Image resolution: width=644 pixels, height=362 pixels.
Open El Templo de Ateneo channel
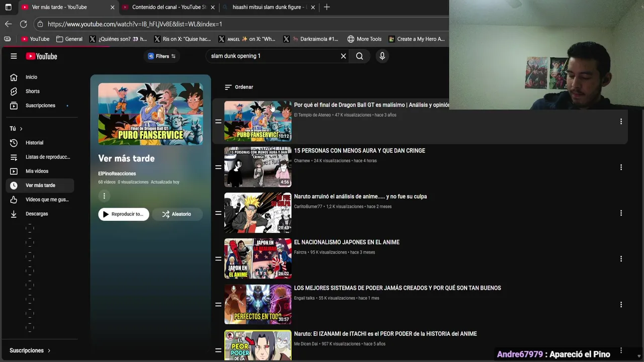312,115
